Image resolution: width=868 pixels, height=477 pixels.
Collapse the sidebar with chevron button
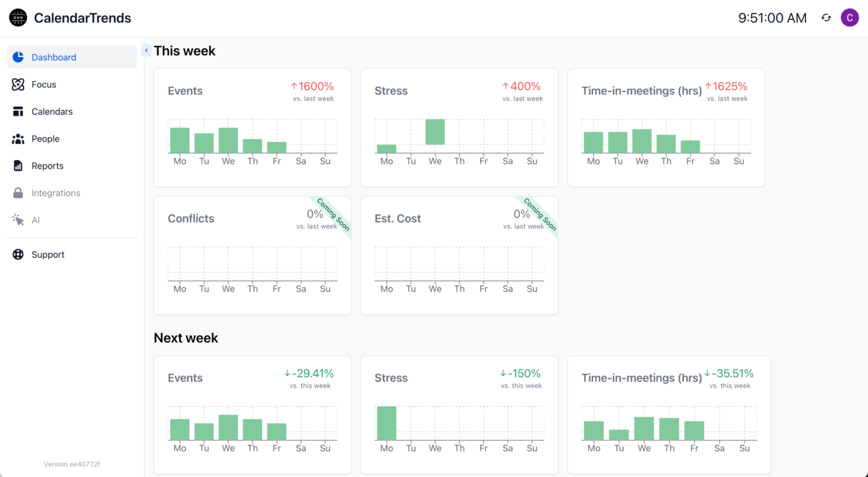click(146, 50)
